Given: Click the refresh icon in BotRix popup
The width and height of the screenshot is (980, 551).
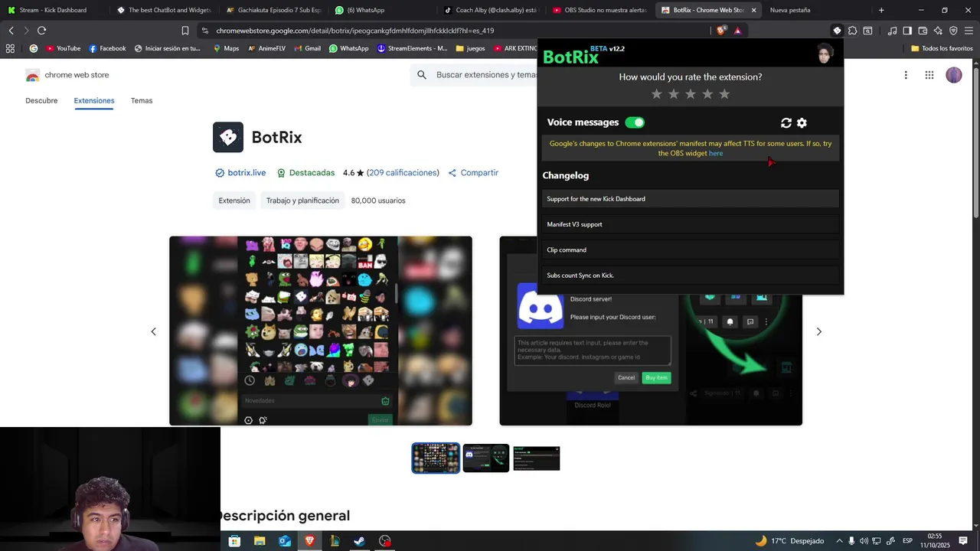Looking at the screenshot, I should pos(786,122).
